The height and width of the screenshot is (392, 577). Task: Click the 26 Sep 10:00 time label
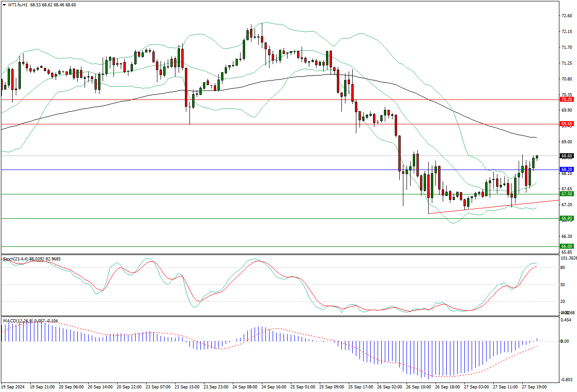[x=418, y=387]
